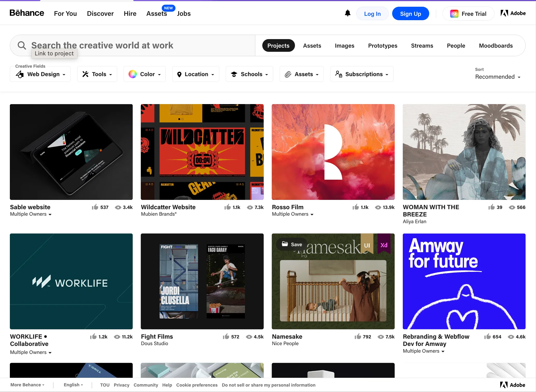Click the paperclip icon on the Assets filter
The width and height of the screenshot is (536, 392).
[288, 74]
